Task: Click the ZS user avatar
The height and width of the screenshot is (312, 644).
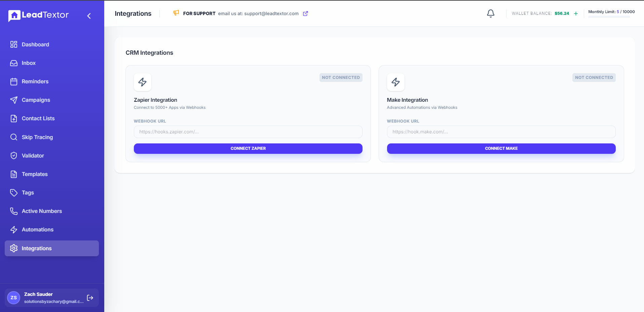Action: pyautogui.click(x=14, y=298)
